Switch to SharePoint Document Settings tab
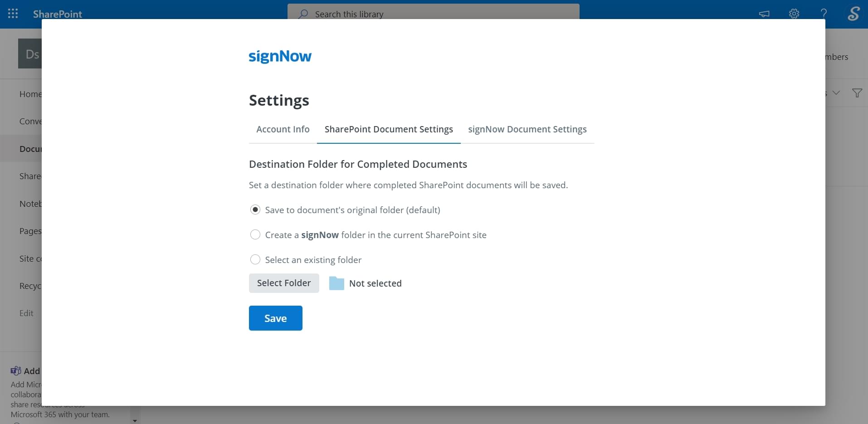868x424 pixels. click(389, 129)
